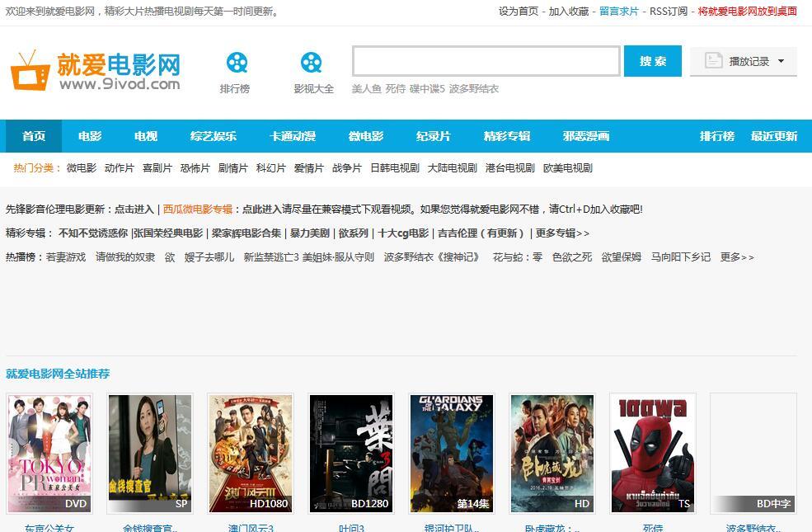Open the 卡通动漫 navigation tab
The width and height of the screenshot is (812, 532).
(293, 136)
